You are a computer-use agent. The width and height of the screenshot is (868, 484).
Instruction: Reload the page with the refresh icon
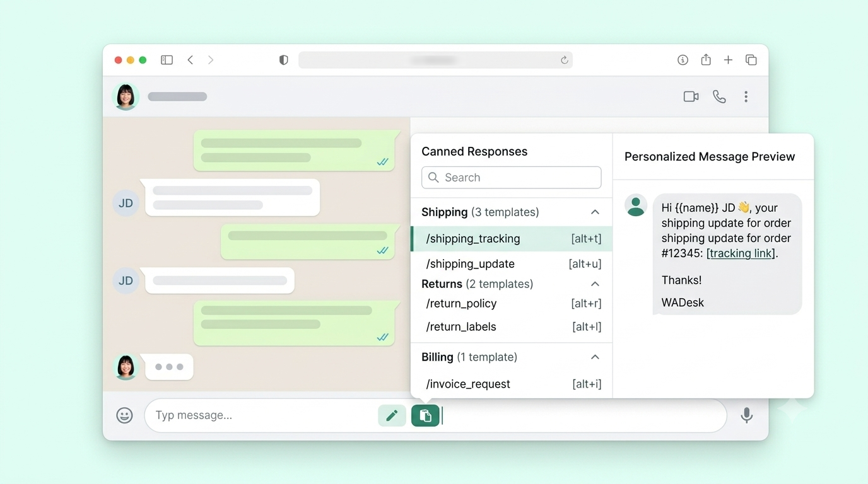(564, 60)
